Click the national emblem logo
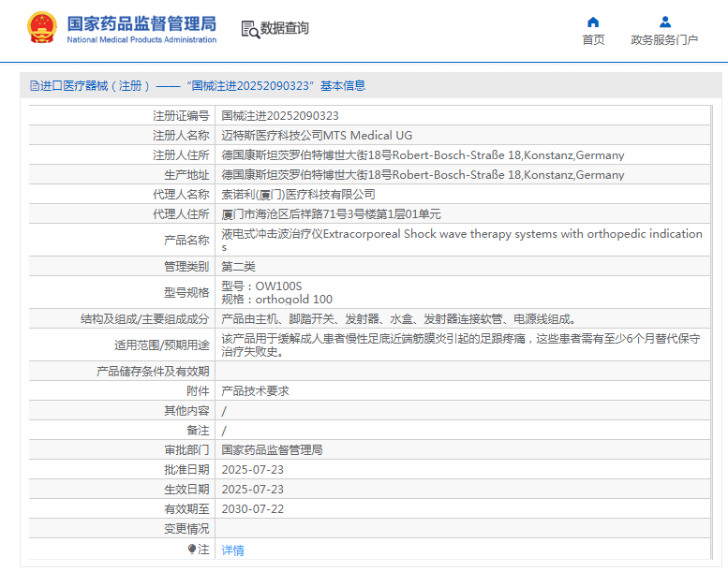This screenshot has width=728, height=572. pyautogui.click(x=42, y=28)
